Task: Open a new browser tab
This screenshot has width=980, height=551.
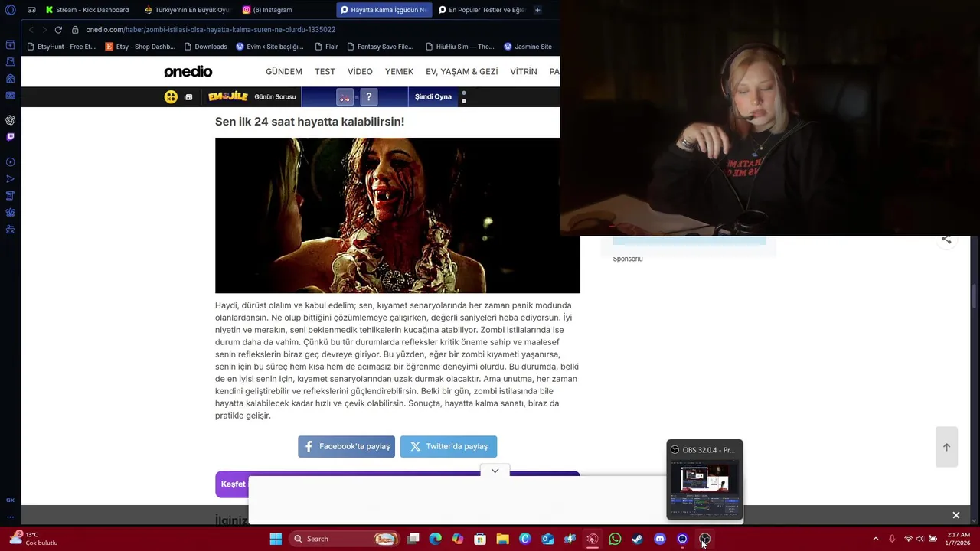Action: click(x=537, y=10)
